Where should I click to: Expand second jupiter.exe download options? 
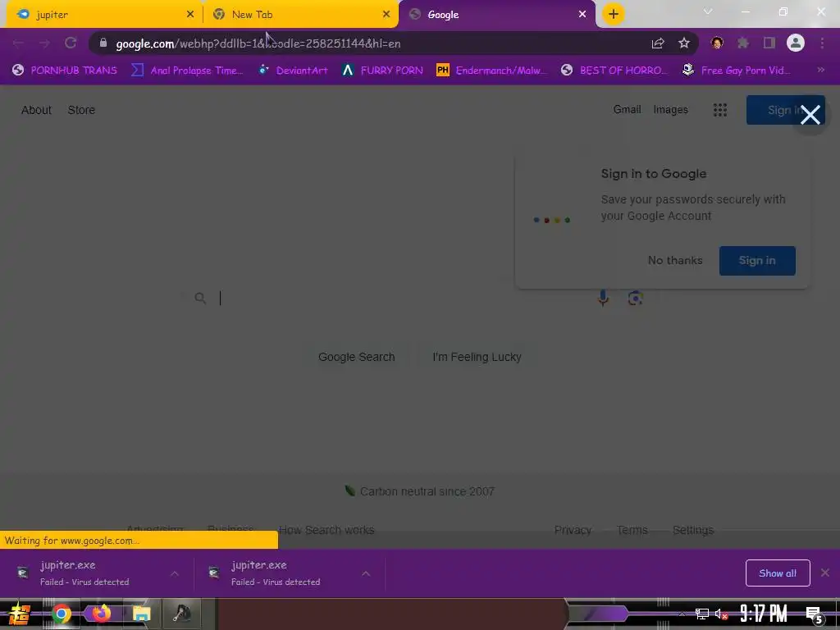tap(366, 573)
